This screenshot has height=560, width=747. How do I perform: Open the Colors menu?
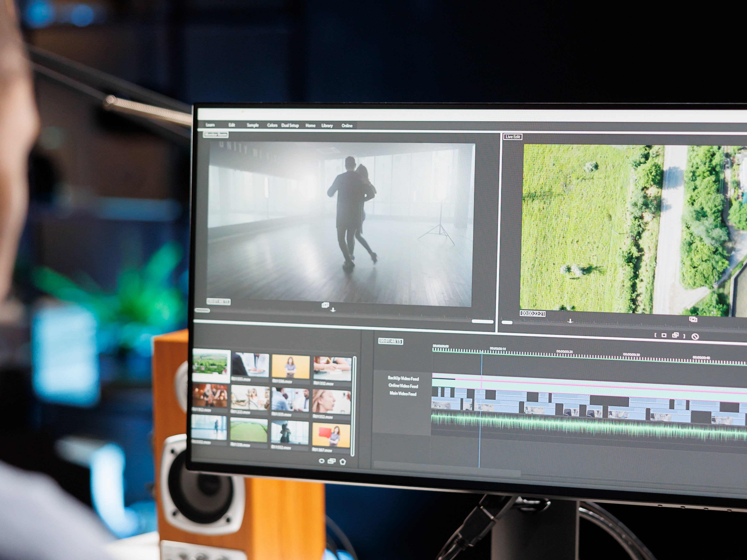[272, 125]
